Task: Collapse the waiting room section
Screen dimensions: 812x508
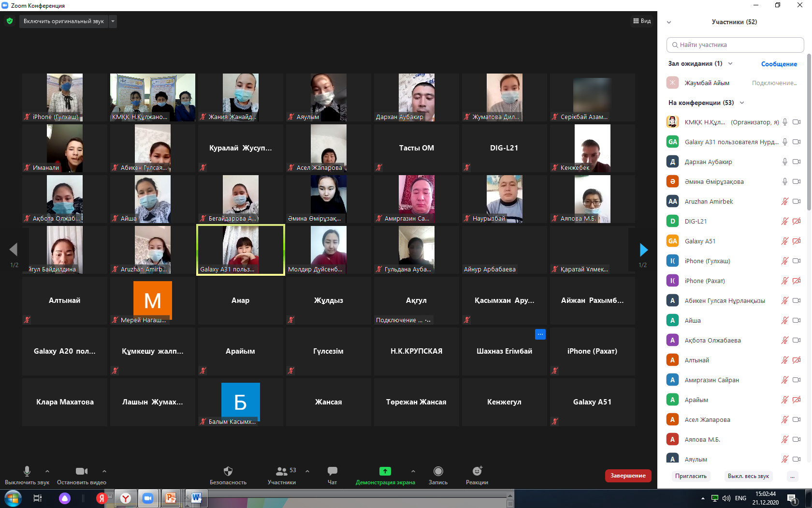Action: click(730, 63)
